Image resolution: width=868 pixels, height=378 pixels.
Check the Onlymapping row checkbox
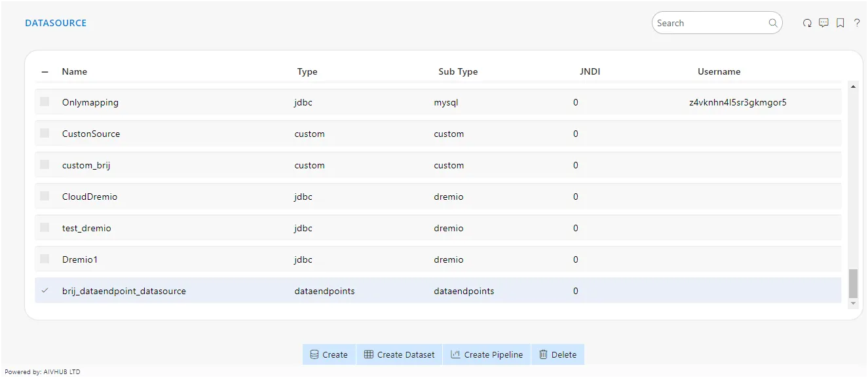[45, 102]
